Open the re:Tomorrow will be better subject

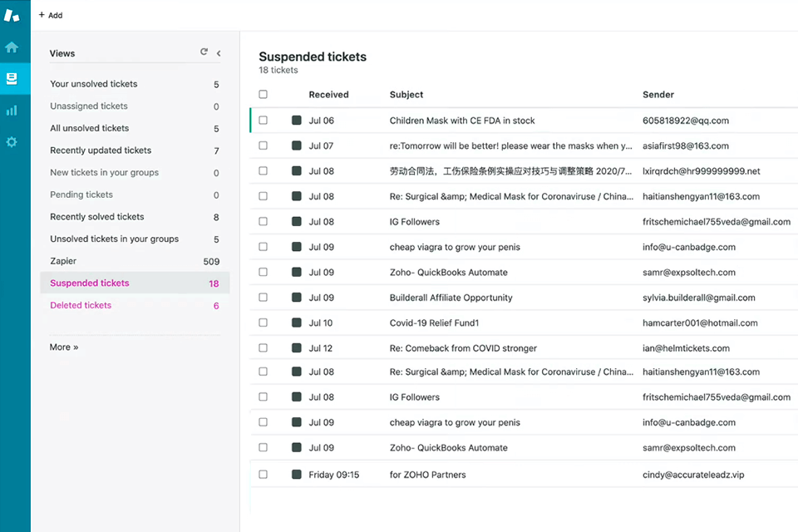pos(511,146)
